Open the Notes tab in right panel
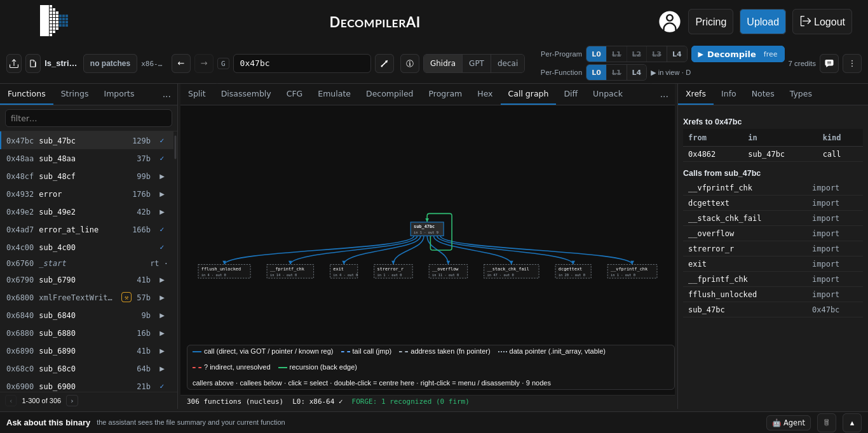This screenshot has width=868, height=433. 763,94
